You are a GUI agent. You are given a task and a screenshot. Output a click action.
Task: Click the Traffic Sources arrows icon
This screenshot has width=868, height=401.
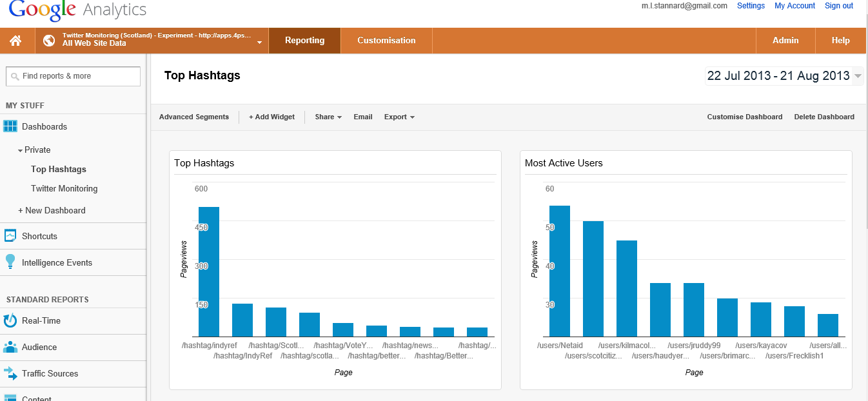(x=10, y=373)
